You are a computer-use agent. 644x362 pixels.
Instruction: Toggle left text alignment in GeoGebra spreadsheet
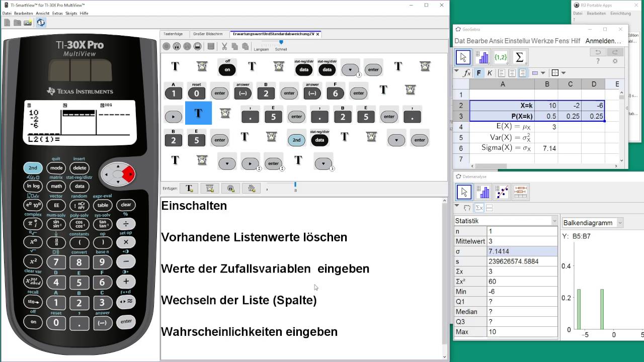502,73
